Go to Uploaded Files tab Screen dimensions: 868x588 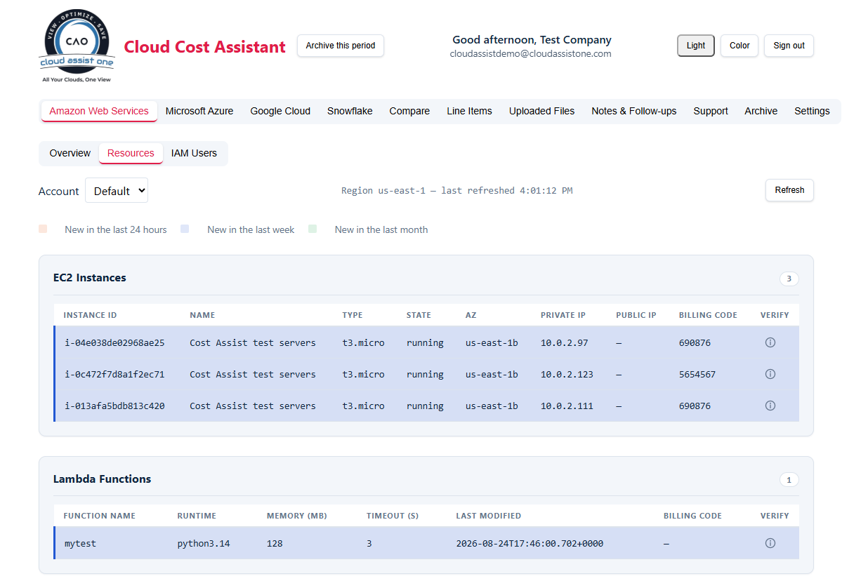541,111
